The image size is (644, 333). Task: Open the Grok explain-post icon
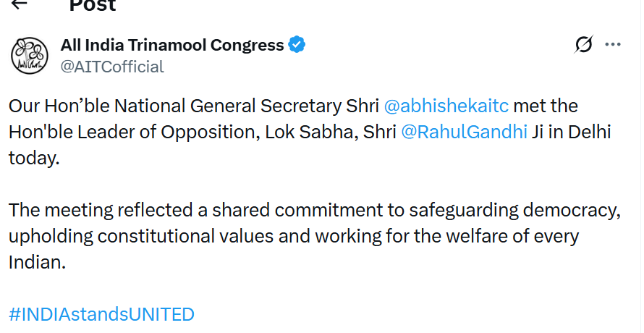pos(584,44)
